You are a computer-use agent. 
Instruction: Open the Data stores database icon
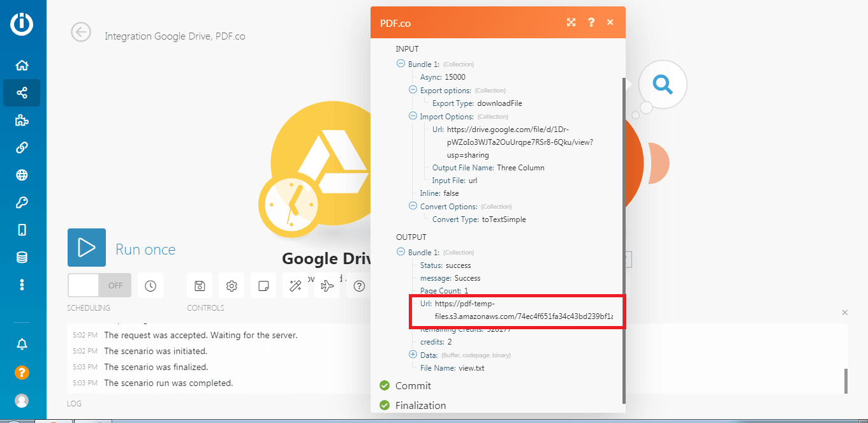pos(22,258)
